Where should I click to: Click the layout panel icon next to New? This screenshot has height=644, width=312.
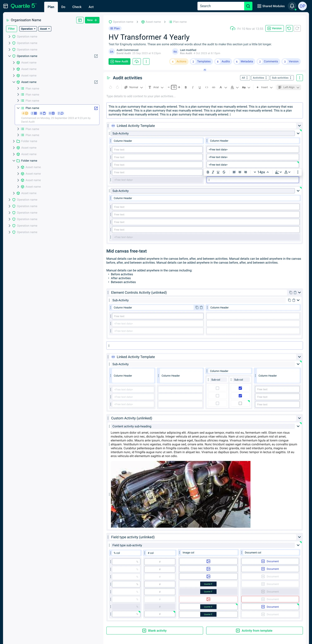point(80,20)
